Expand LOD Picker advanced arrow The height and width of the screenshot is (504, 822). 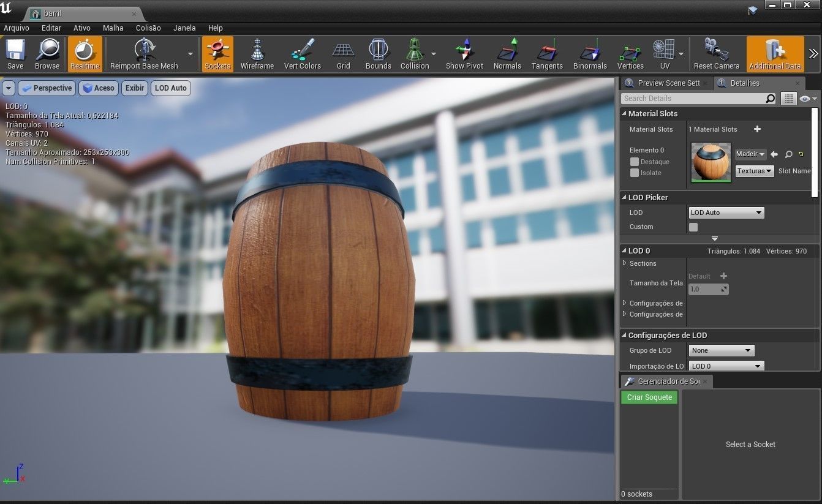[714, 238]
